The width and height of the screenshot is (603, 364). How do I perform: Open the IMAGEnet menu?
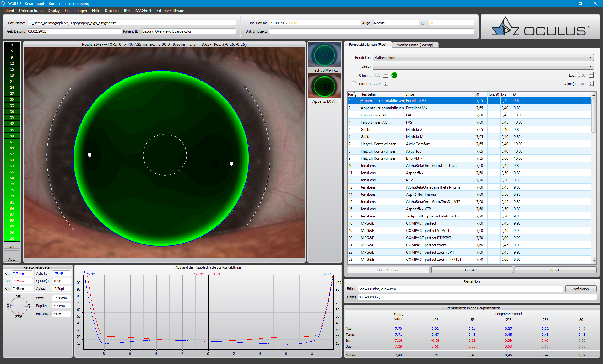point(143,11)
